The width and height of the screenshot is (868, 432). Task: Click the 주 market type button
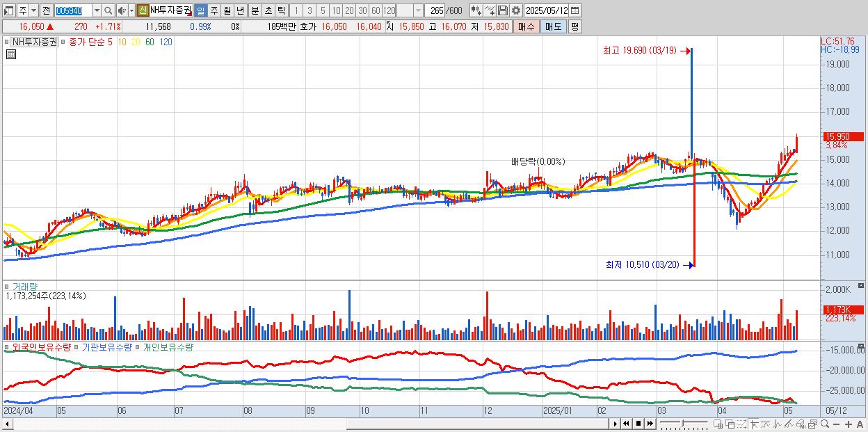pyautogui.click(x=23, y=10)
